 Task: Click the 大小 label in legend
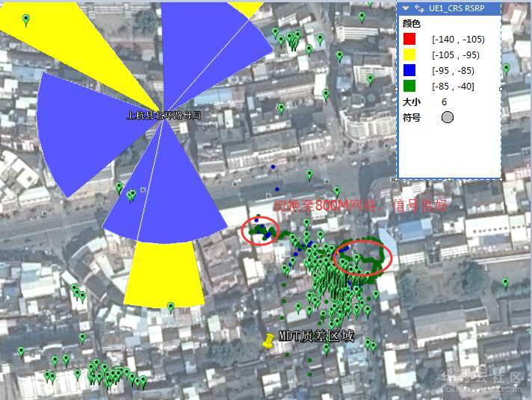pos(412,102)
